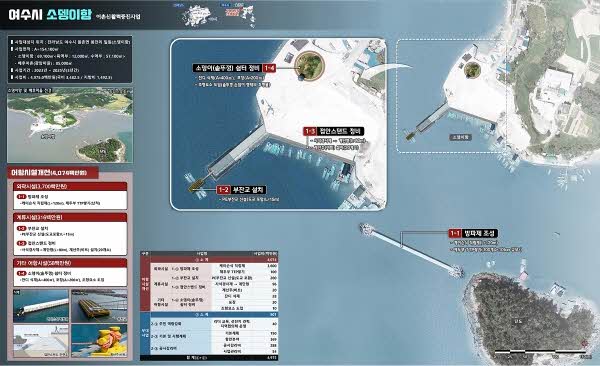600x366 pixels.
Task: Click the red subtotal row in the cost table
Action: 214,260
